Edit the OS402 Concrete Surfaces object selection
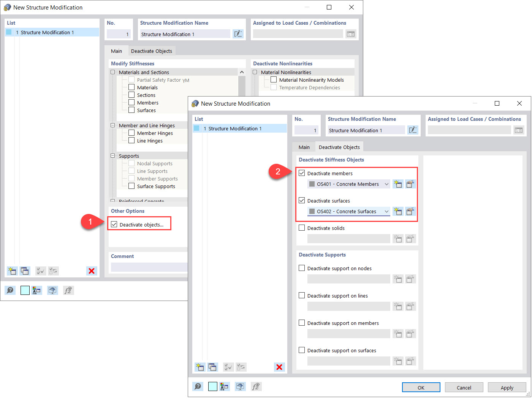532x399 pixels. pos(410,211)
